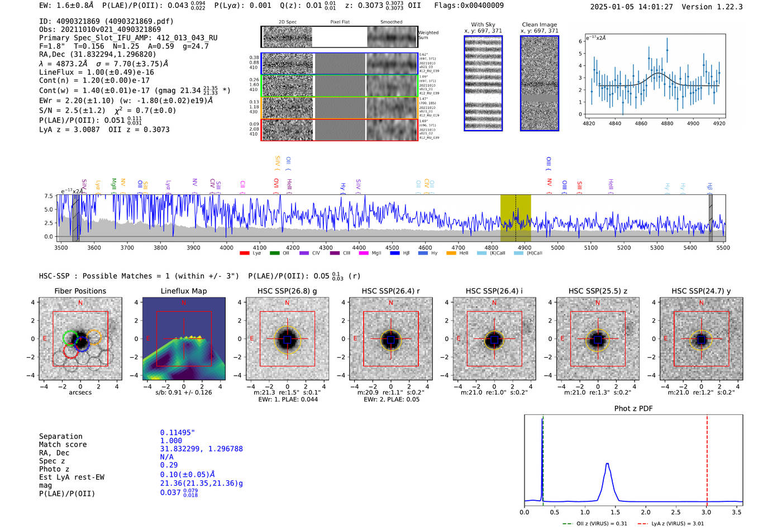The width and height of the screenshot is (782, 532).
Task: Select the blue Hβ legend swatch
Action: pyautogui.click(x=395, y=253)
